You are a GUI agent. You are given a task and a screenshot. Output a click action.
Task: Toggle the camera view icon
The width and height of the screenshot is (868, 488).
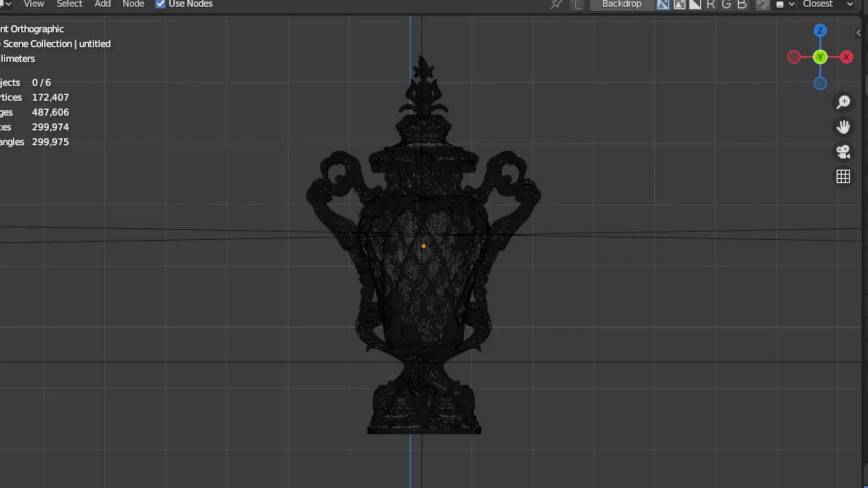[x=843, y=152]
